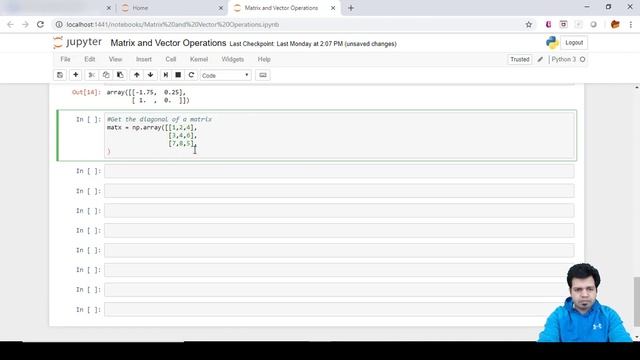Move the selected cell up
This screenshot has height=360, width=640.
click(x=137, y=75)
